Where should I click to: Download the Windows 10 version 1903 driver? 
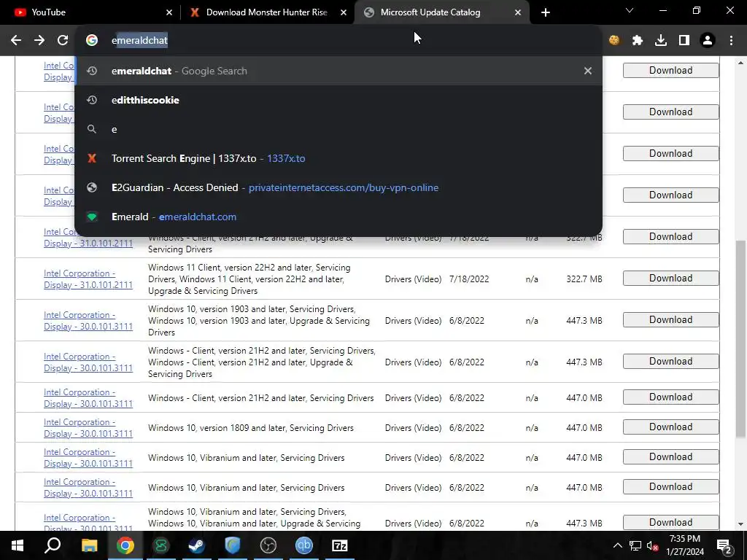coord(670,319)
